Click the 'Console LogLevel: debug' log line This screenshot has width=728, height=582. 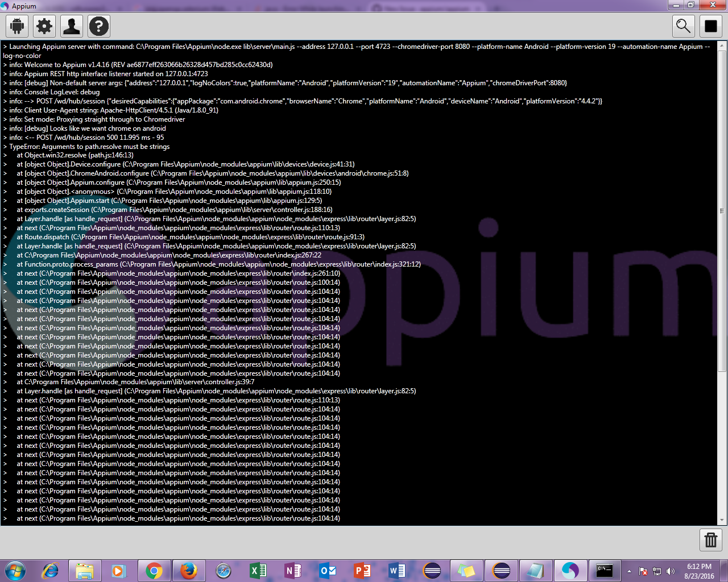[x=51, y=92]
